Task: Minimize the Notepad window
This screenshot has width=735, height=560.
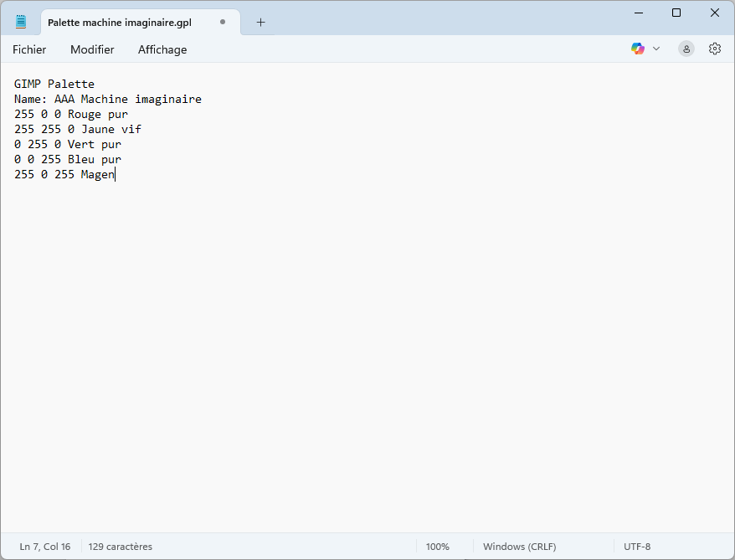Action: click(x=639, y=13)
